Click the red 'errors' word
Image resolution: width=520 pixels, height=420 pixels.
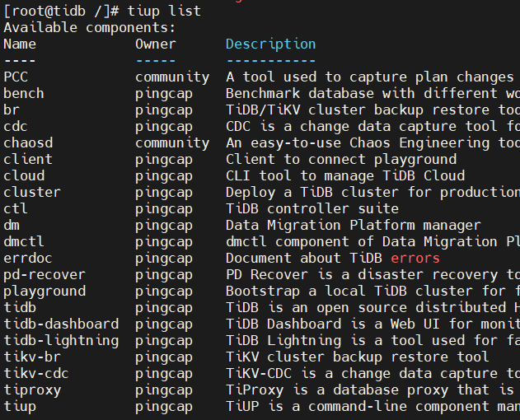(415, 259)
